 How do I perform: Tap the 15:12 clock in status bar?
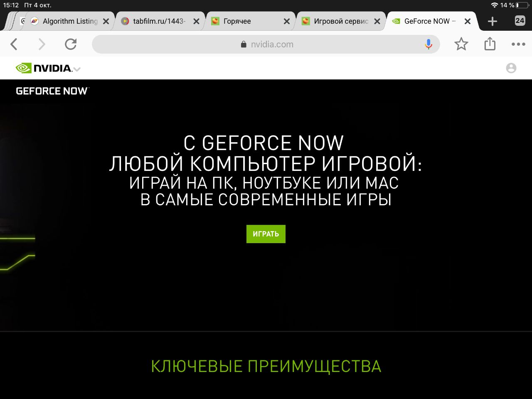pyautogui.click(x=11, y=5)
